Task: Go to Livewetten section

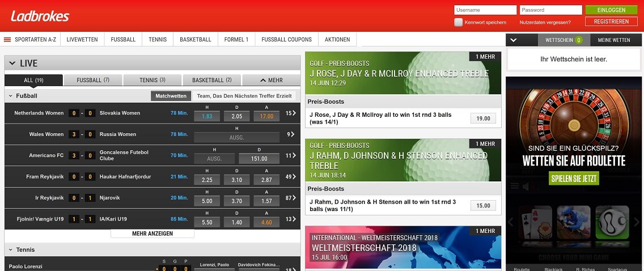Action: (x=82, y=40)
